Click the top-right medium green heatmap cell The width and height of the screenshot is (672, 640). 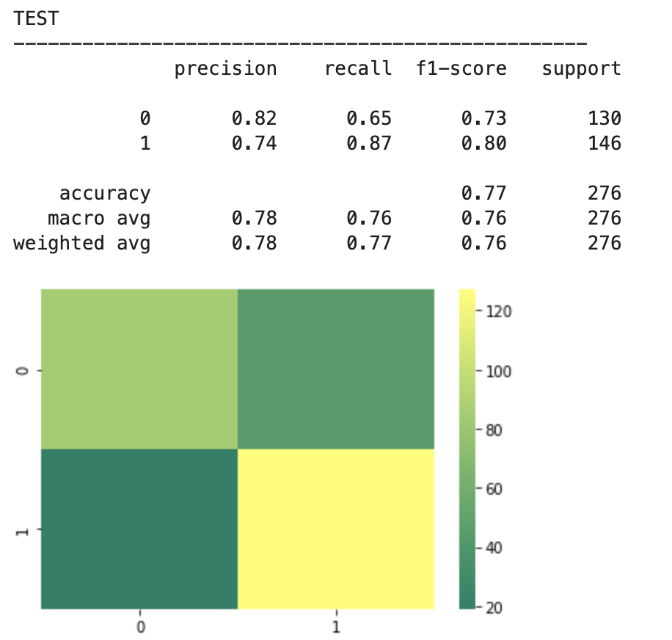pos(336,368)
